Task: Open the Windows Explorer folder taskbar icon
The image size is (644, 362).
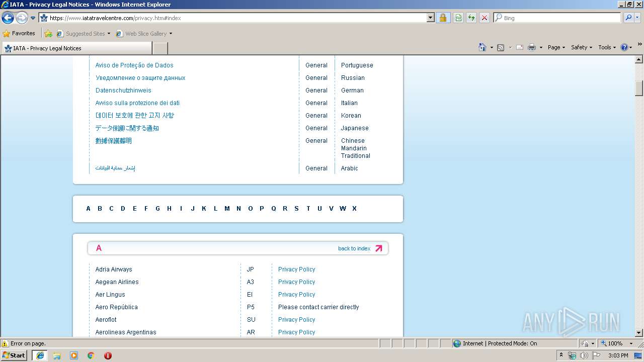Action: tap(57, 355)
